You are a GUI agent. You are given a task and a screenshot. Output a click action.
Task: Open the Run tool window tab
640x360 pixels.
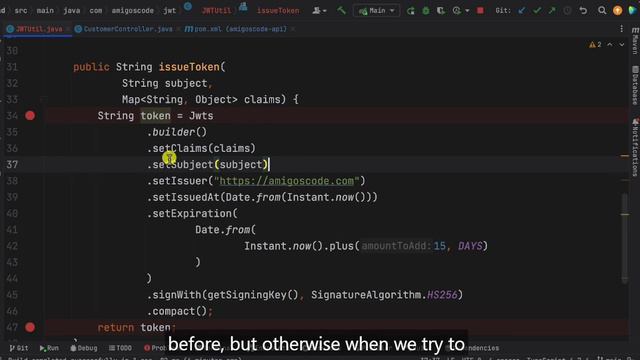[49, 348]
